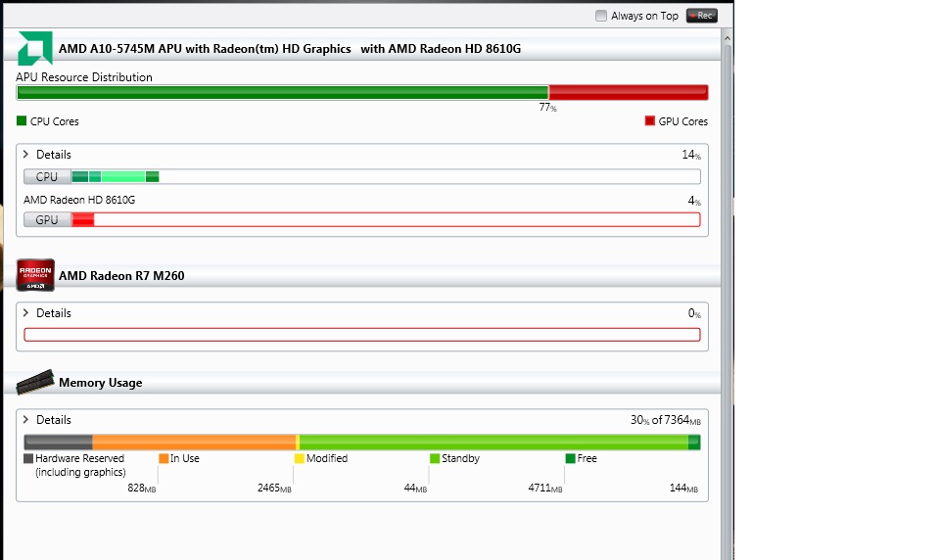The image size is (940, 560).
Task: Click the '4711MB' standby value
Action: point(545,489)
